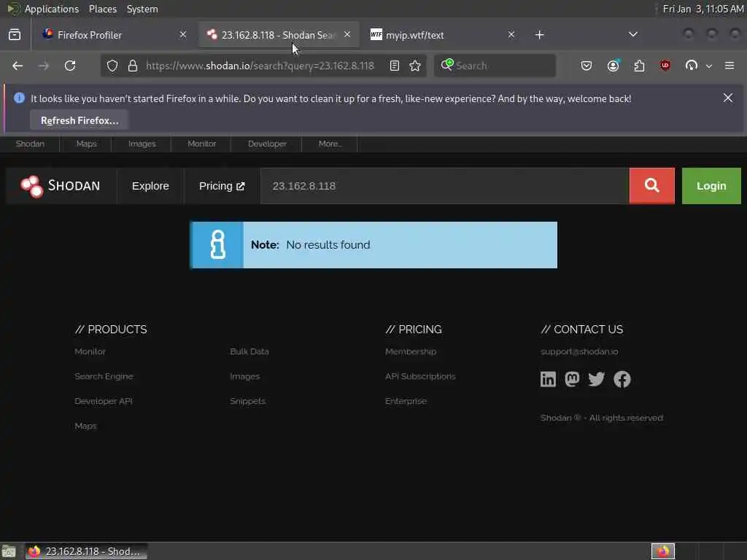Screen dimensions: 747x560
Task: Open Shodan Mastodon icon
Action: pos(572,379)
